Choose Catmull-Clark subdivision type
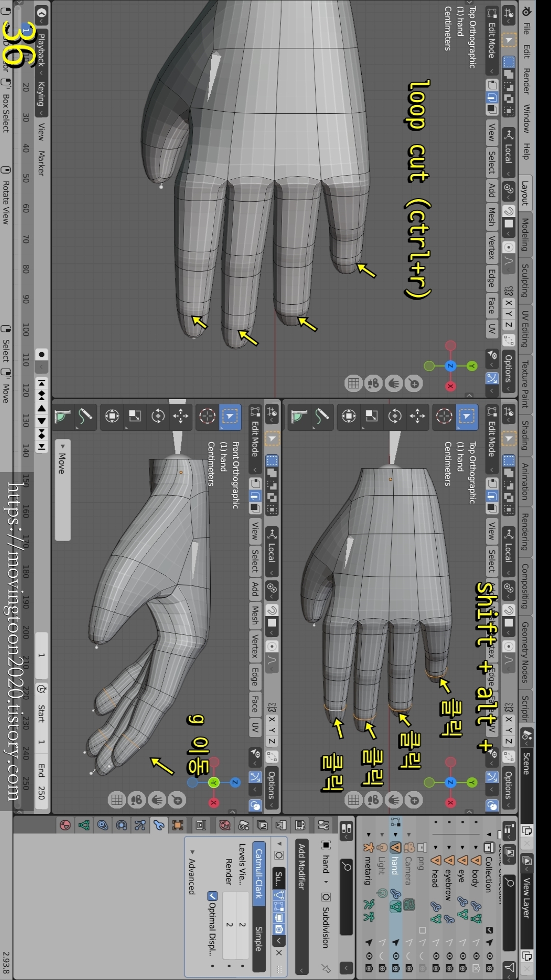This screenshot has width=551, height=980. (259, 874)
